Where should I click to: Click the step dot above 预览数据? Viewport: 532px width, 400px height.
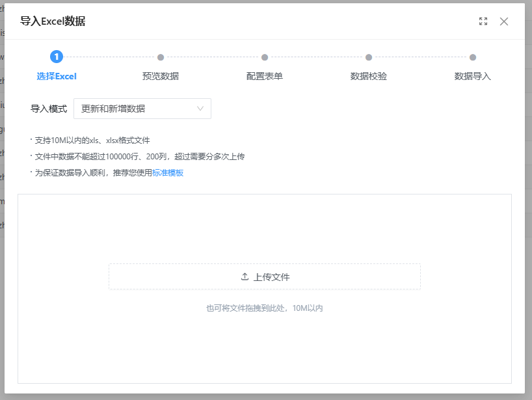pyautogui.click(x=161, y=57)
